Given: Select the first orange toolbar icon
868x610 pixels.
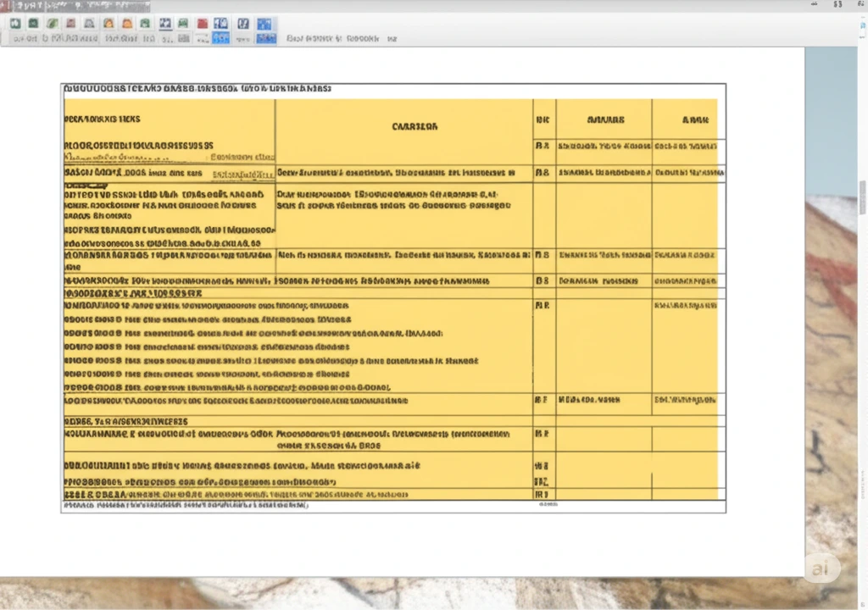Looking at the screenshot, I should click(x=108, y=24).
